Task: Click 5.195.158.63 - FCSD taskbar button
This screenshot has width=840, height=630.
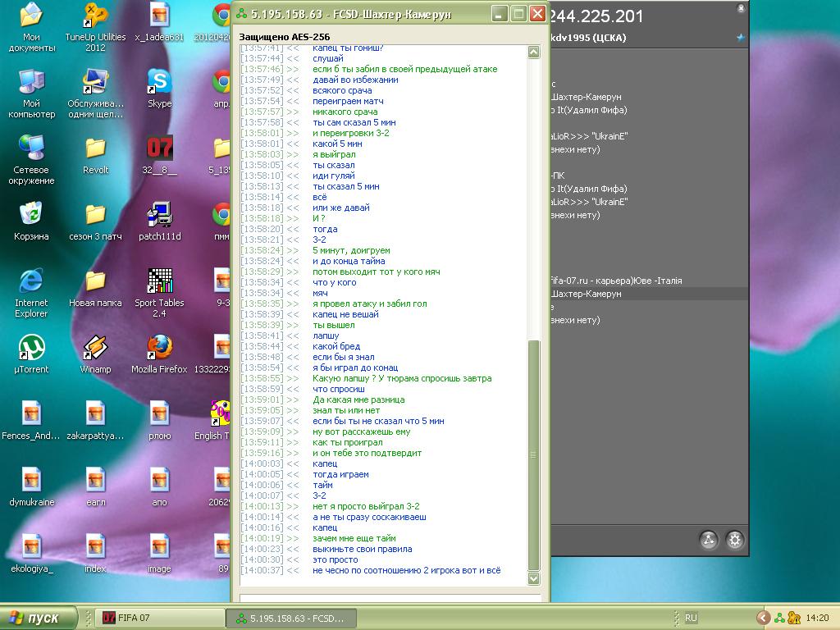Action: pyautogui.click(x=290, y=619)
